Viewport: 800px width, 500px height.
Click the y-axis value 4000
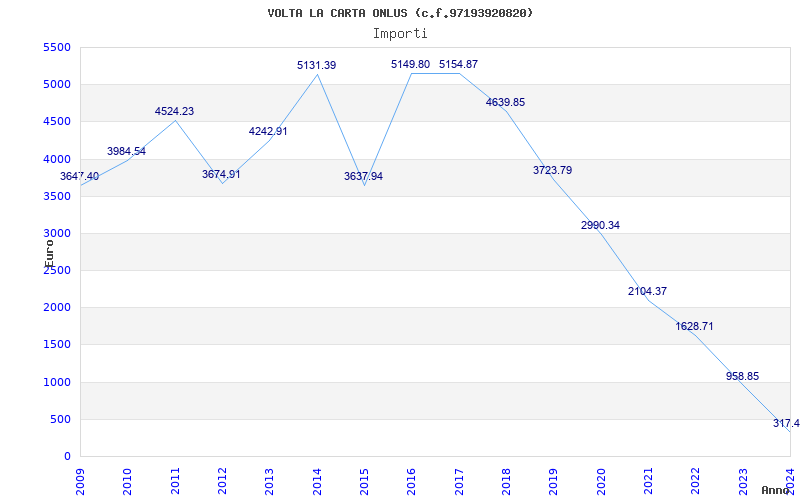tap(57, 159)
